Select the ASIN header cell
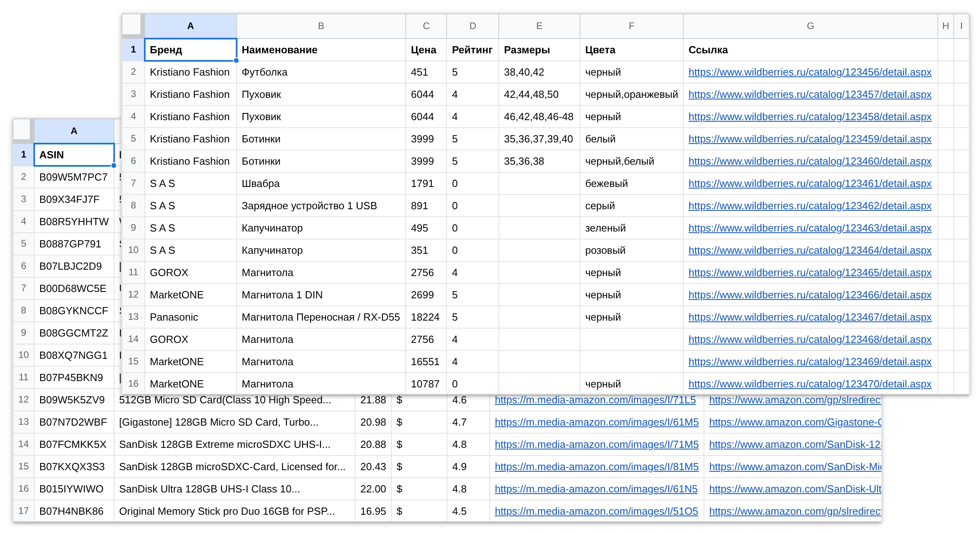Screen dimensions: 980x533 74,155
